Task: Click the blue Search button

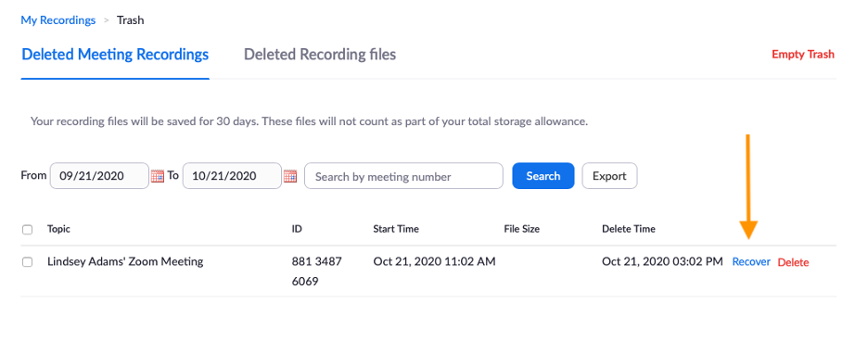Action: coord(543,176)
